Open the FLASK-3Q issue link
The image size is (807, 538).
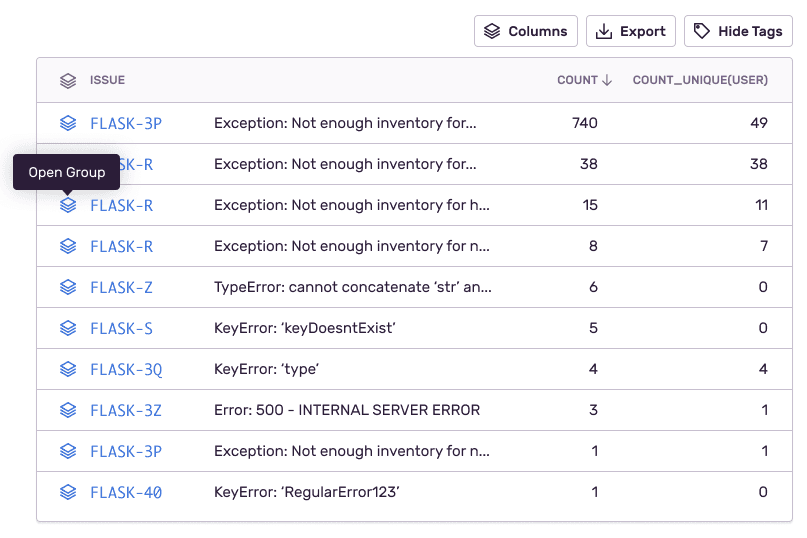click(126, 369)
